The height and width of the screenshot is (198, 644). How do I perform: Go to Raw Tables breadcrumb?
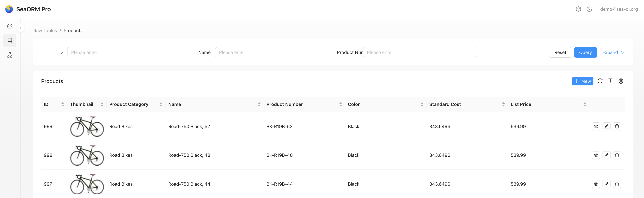[x=45, y=31]
